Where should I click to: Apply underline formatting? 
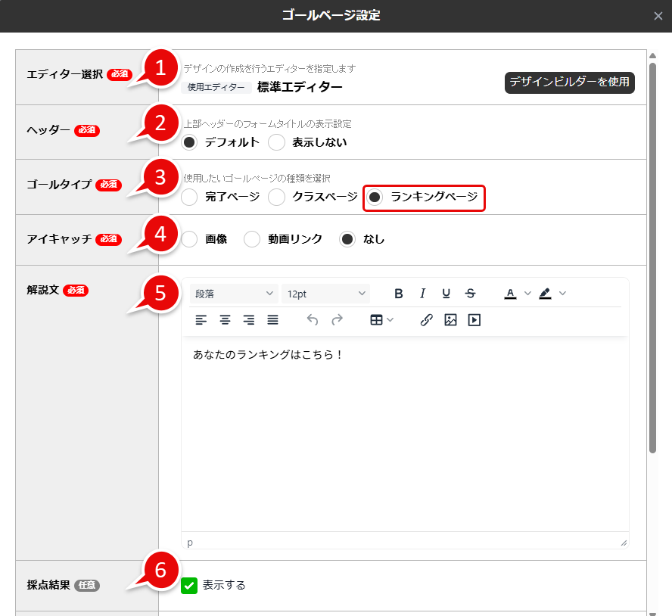point(446,293)
